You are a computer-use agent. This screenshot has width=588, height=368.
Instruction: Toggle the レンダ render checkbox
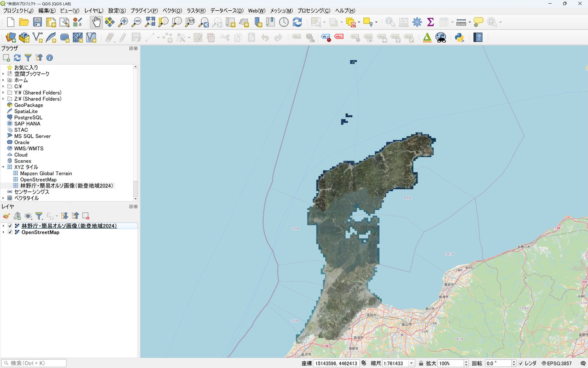point(521,363)
